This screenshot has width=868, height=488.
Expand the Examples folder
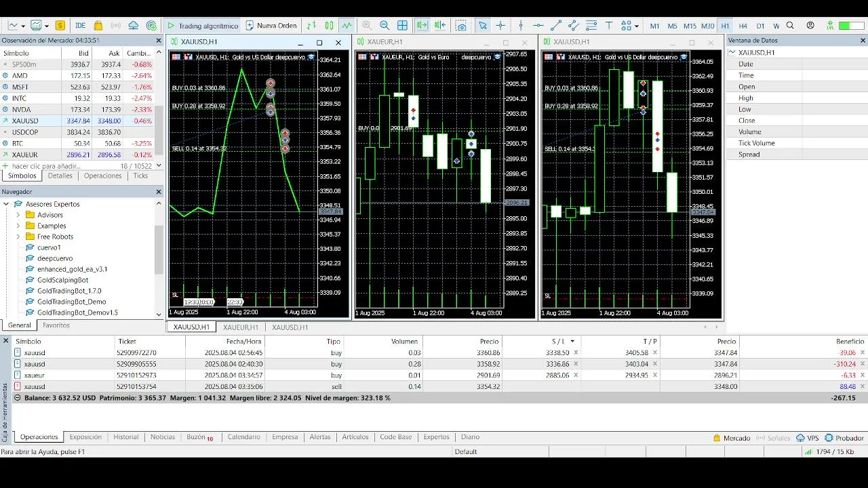(x=18, y=226)
